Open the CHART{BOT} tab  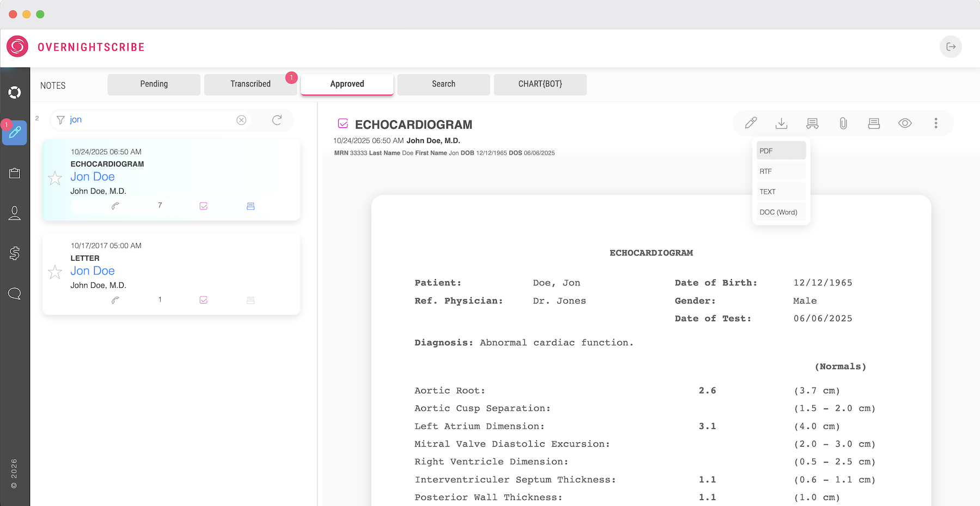click(x=540, y=84)
